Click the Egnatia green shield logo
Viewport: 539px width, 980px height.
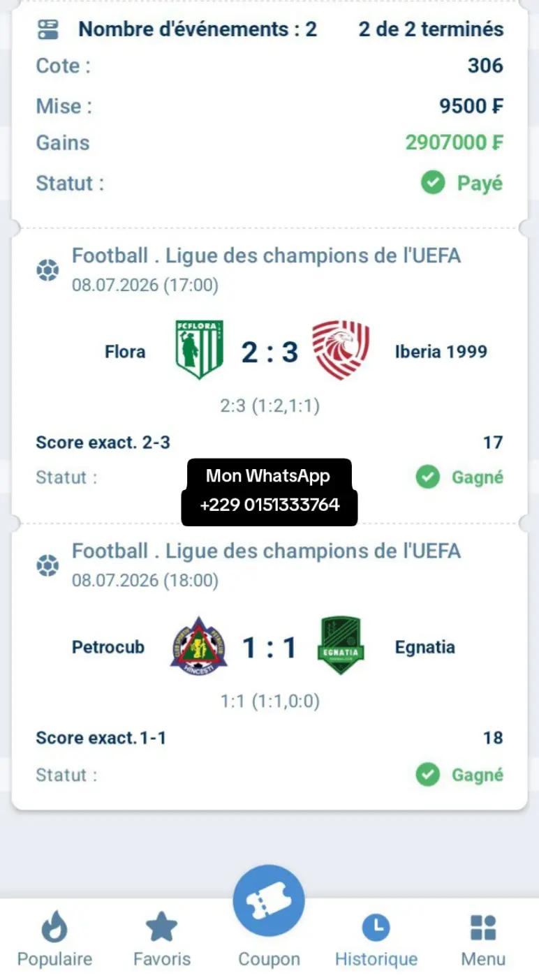340,646
